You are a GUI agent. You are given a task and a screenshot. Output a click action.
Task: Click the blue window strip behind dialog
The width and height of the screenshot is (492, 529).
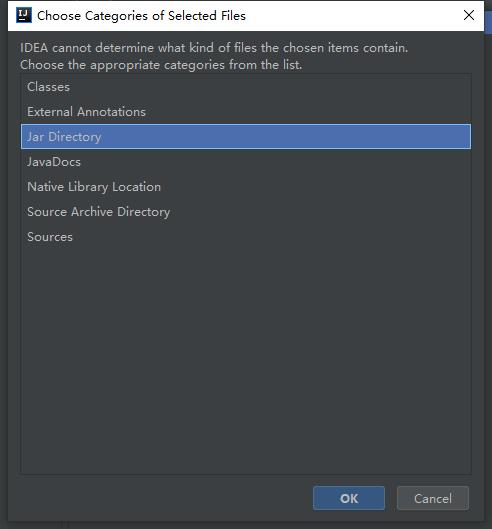(488, 21)
